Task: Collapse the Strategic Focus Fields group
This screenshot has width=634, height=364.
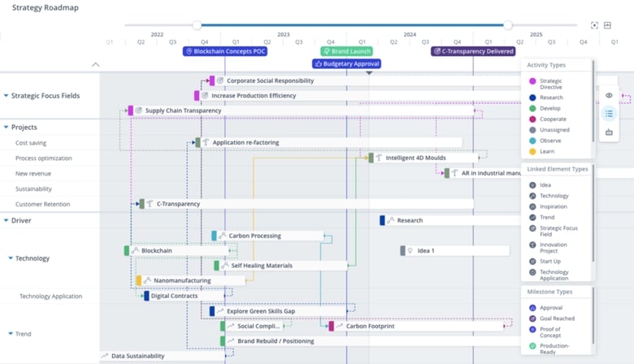Action: coord(6,96)
